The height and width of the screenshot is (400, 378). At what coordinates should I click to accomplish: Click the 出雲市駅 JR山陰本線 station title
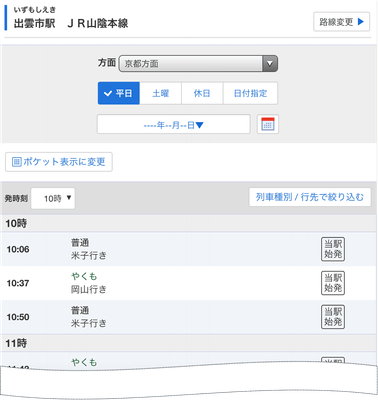pos(71,24)
